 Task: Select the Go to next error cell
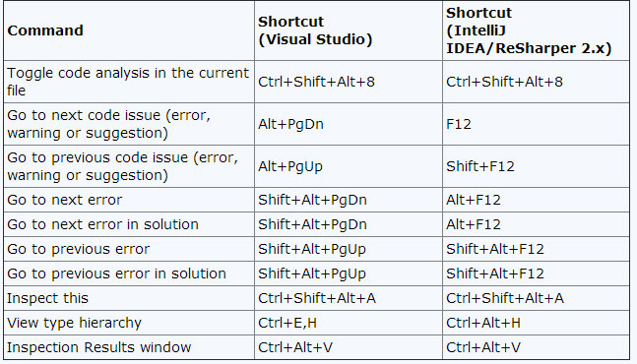pos(129,200)
